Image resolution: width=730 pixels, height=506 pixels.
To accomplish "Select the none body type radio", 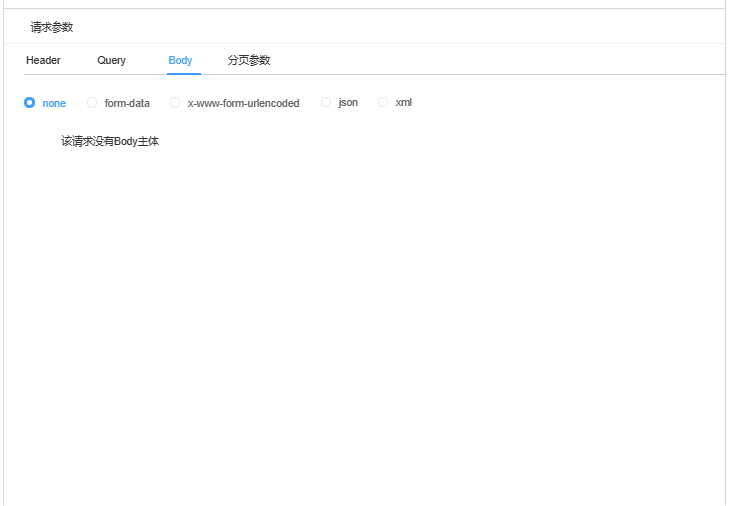I will click(29, 102).
